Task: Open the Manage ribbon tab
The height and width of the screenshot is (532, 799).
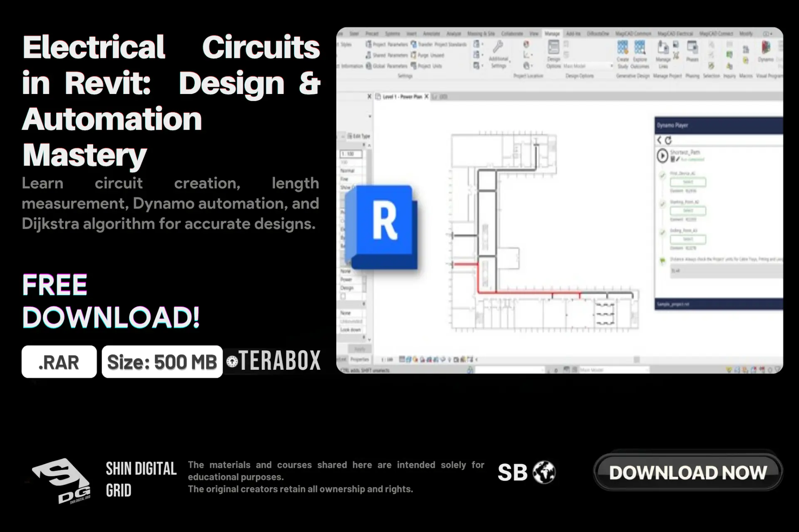Action: (552, 34)
